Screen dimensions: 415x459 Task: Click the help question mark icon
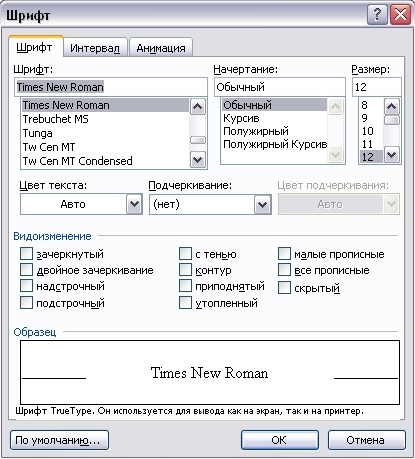pyautogui.click(x=377, y=15)
